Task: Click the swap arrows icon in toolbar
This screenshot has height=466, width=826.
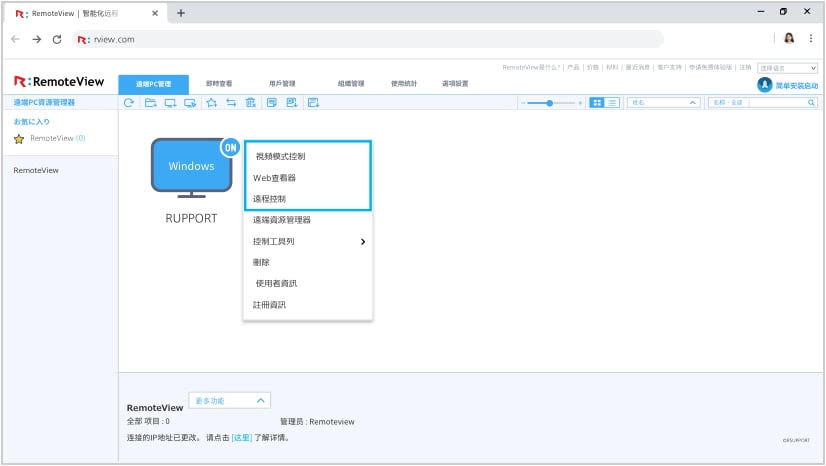Action: pos(231,103)
